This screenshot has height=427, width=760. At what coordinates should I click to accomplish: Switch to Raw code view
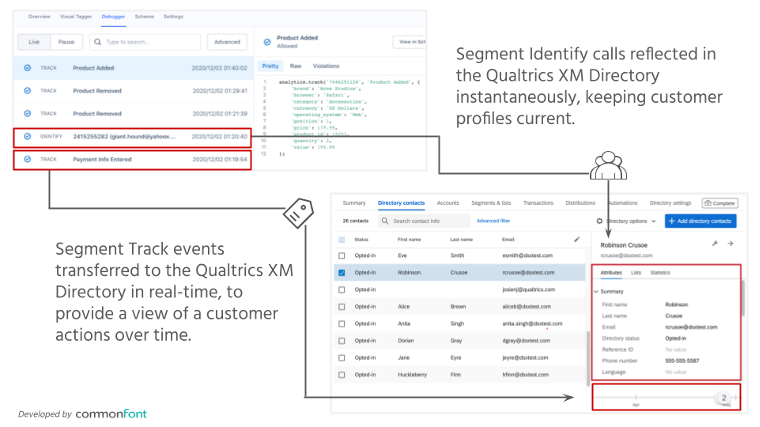296,66
